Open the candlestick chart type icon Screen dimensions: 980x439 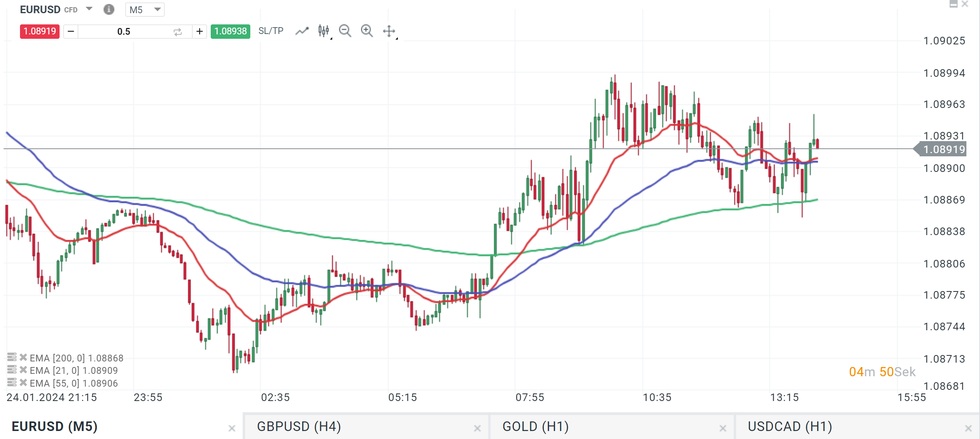(323, 31)
